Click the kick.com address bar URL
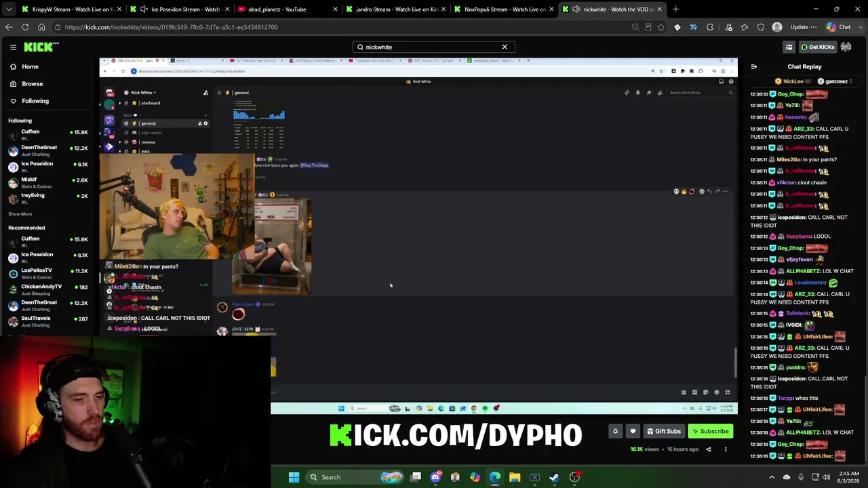Viewport: 868px width, 488px height. [172, 27]
